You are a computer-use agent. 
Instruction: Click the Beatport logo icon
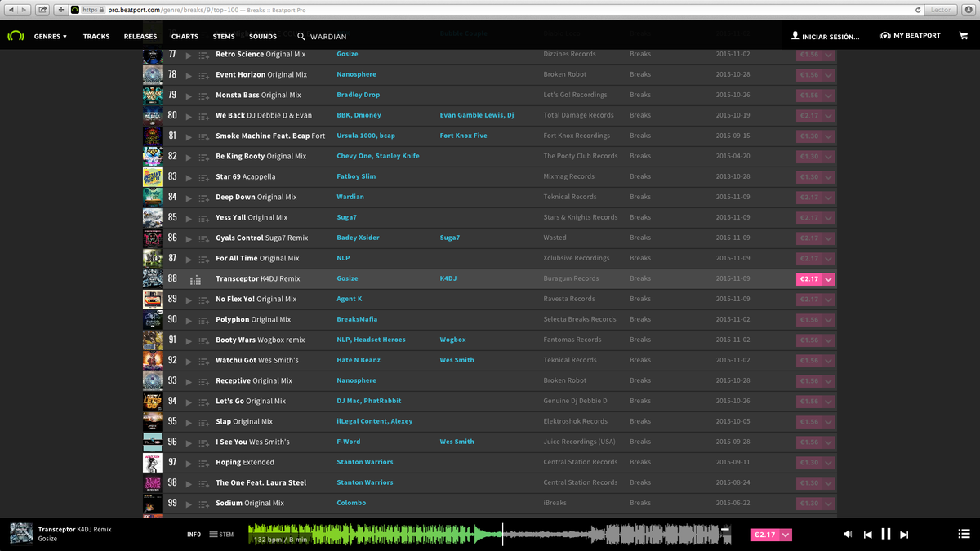pos(16,36)
